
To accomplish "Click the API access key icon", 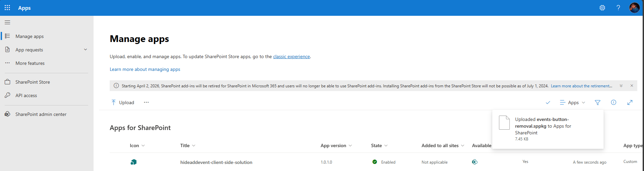I will [x=7, y=95].
